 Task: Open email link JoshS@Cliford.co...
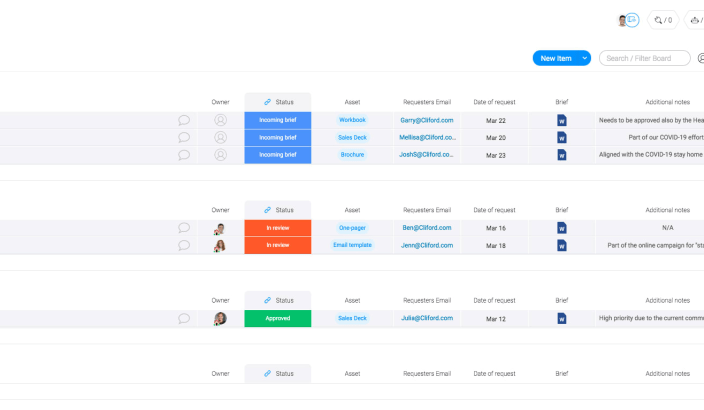(x=427, y=154)
